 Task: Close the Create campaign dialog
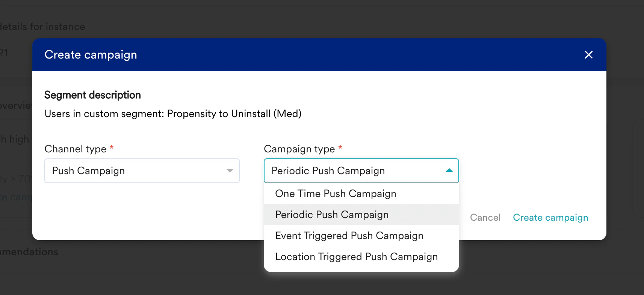point(588,55)
